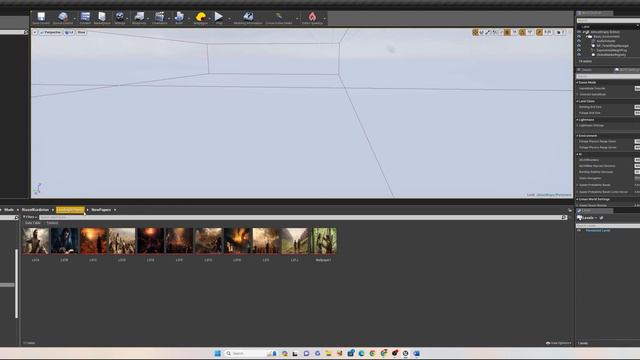Switch to the Details tab
The image size is (640, 360).
point(587,70)
